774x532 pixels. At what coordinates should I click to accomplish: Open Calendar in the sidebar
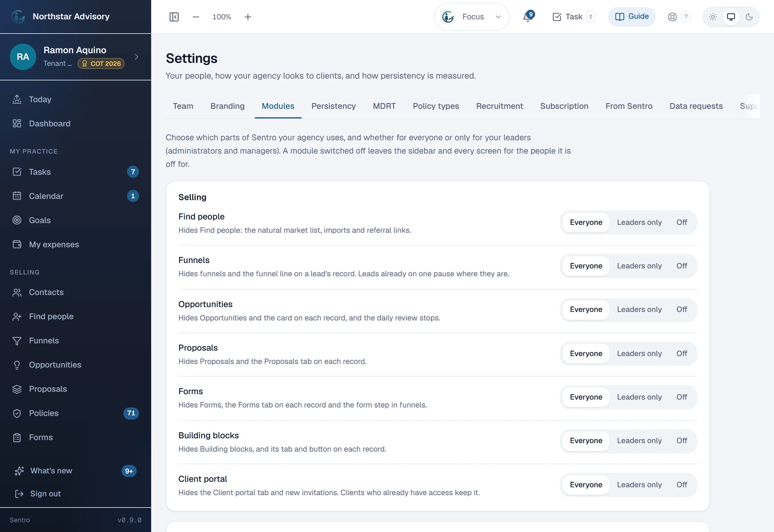point(75,196)
